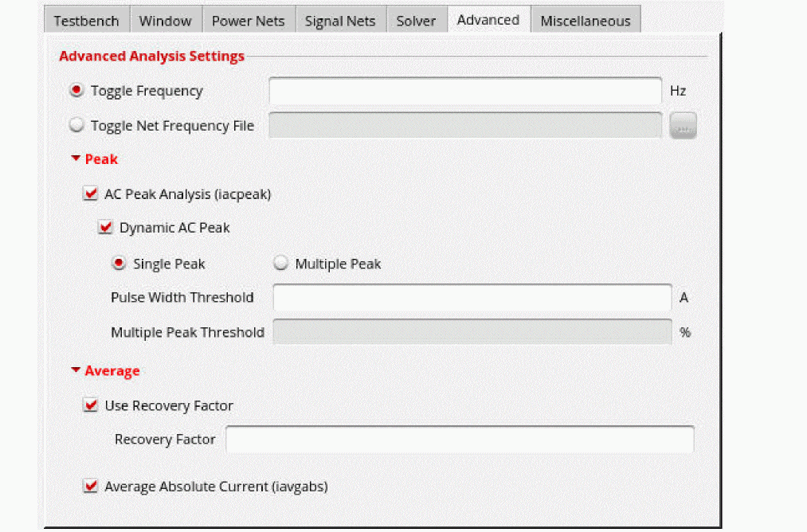Select the Toggle Net Frequency File option
807x532 pixels.
77,126
